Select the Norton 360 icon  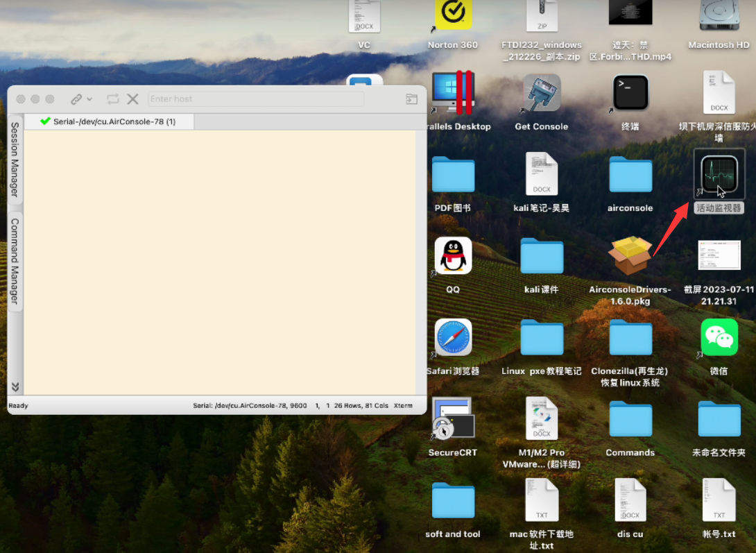tap(453, 15)
